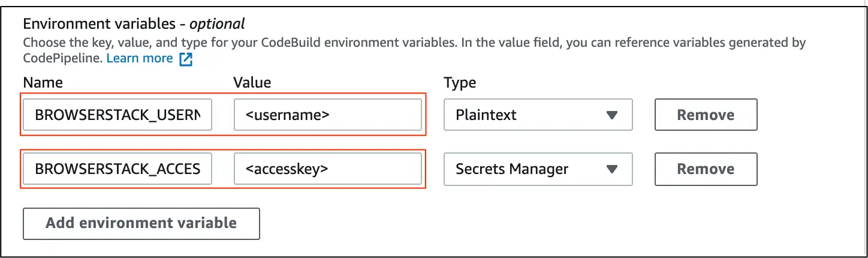Click the arrow icon in the Secrets Manager dropdown

point(611,169)
